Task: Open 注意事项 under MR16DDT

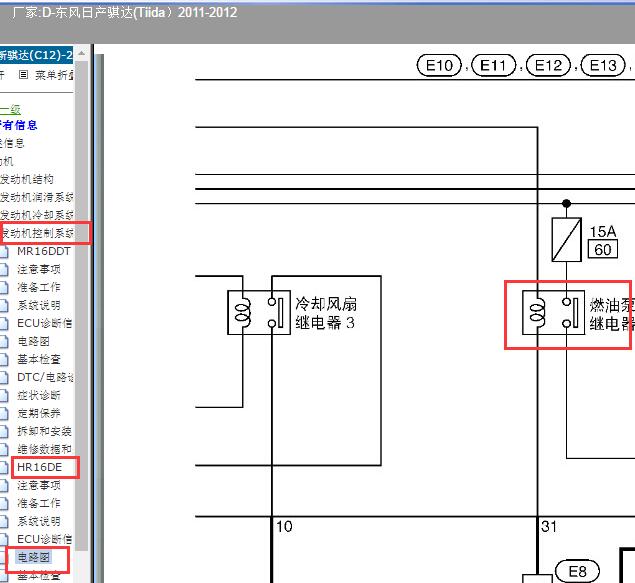Action: pos(38,269)
